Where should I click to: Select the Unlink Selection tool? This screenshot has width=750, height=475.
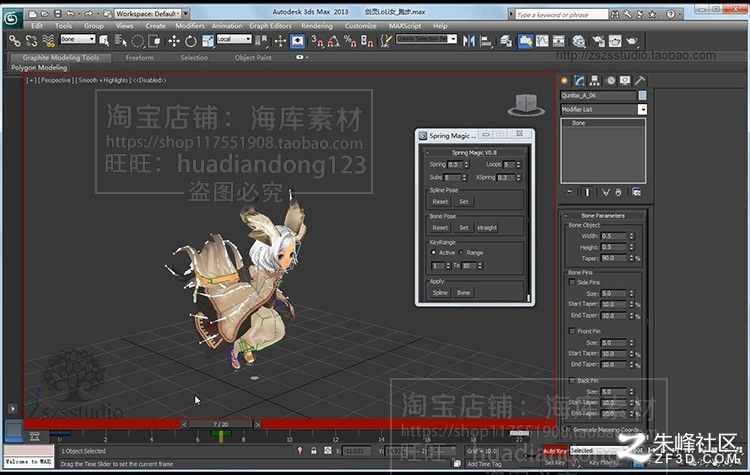[32, 42]
